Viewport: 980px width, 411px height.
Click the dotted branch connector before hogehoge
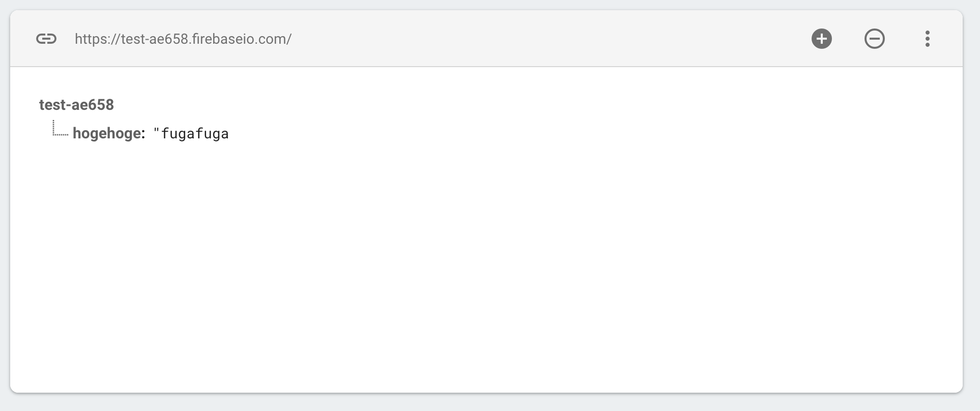coord(60,128)
